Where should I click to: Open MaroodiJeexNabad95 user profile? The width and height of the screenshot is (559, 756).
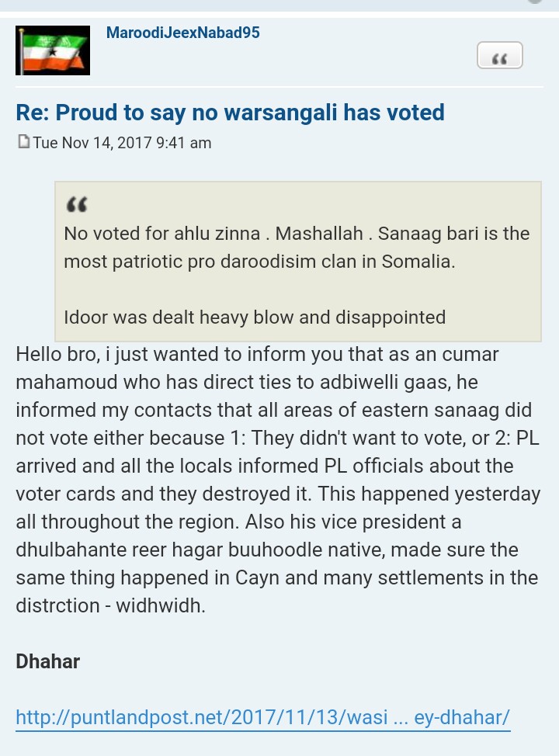pyautogui.click(x=182, y=33)
